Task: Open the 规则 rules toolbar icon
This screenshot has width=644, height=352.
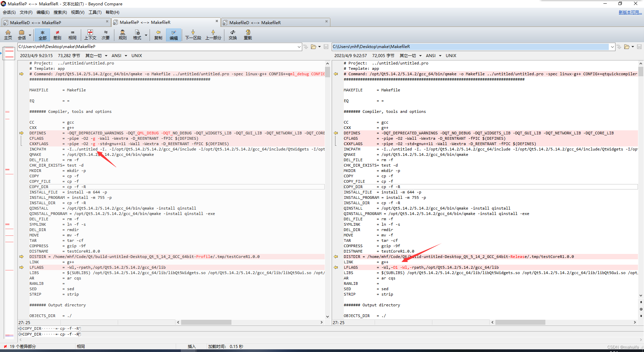Action: 123,35
